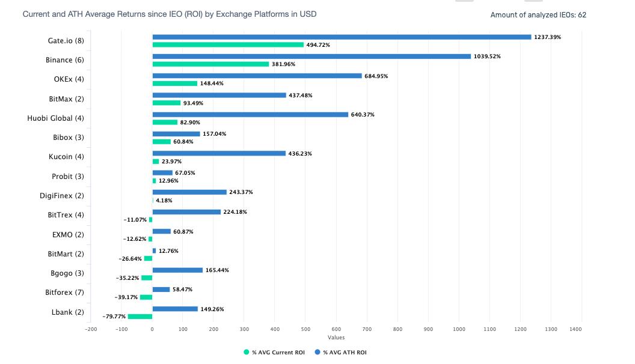
Task: Click the '381.96%' data label
Action: [x=283, y=64]
